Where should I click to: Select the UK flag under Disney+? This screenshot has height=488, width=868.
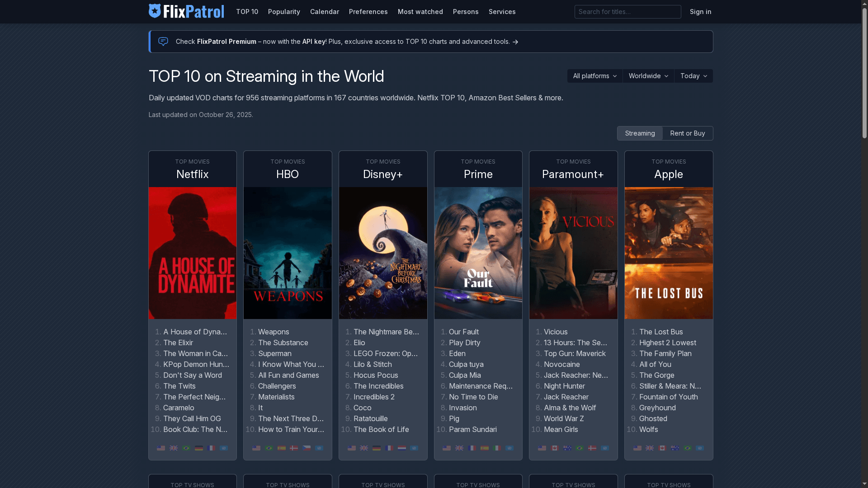(364, 448)
